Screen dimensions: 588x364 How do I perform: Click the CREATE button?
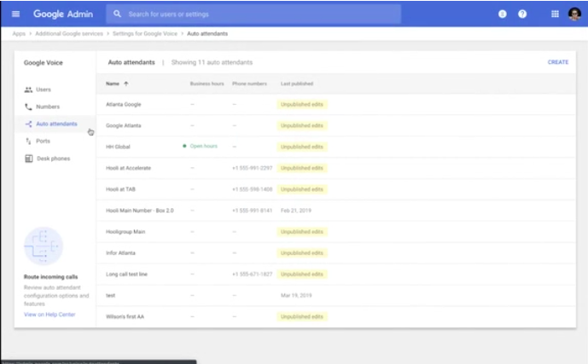click(x=557, y=62)
